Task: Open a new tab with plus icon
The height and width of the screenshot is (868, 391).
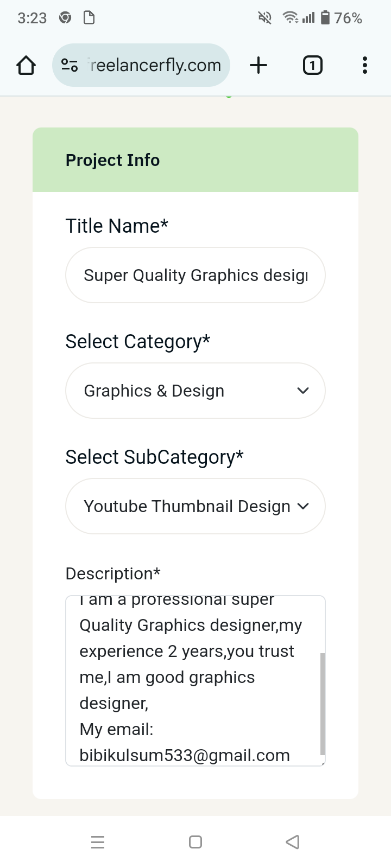Action: tap(258, 66)
